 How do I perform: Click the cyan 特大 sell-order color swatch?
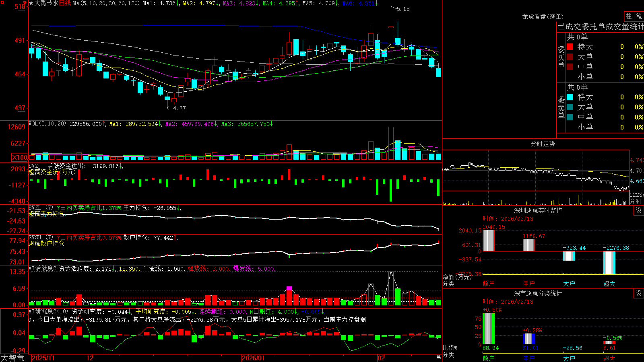570,97
